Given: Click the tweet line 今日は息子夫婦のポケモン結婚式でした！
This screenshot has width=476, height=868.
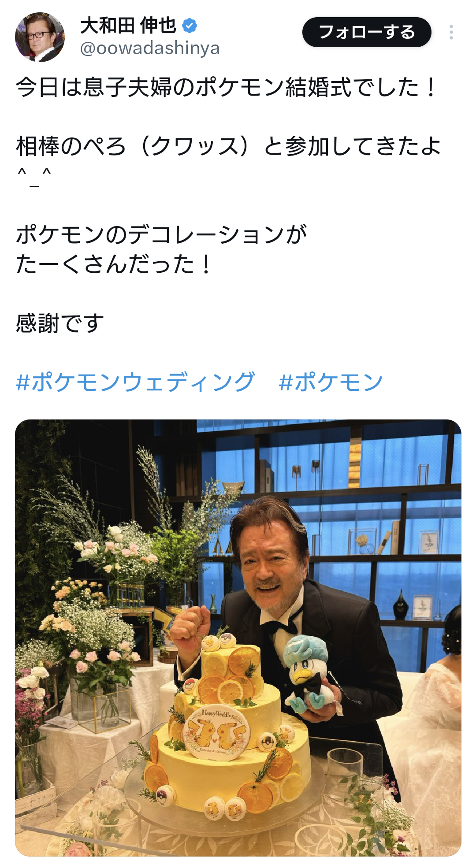Looking at the screenshot, I should 227,87.
